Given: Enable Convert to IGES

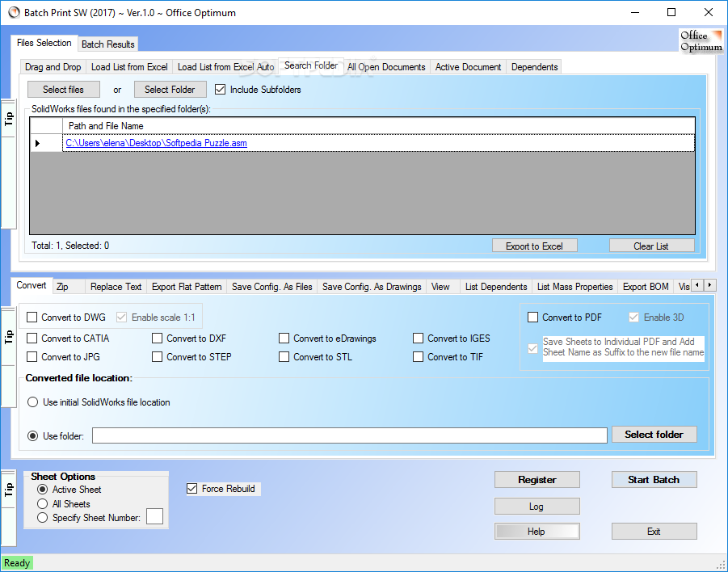Looking at the screenshot, I should [419, 338].
